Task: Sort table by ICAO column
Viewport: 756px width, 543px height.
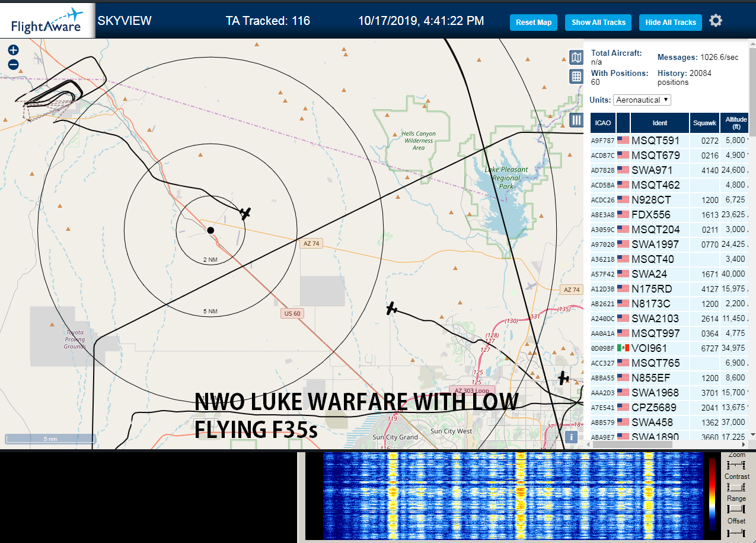Action: click(603, 123)
